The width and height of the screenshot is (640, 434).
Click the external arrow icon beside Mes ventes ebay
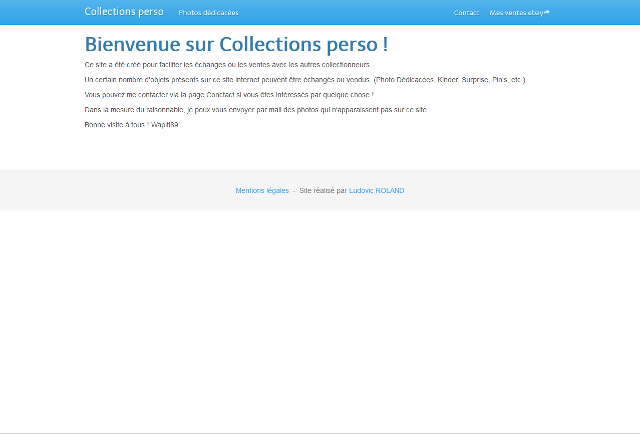tap(547, 12)
